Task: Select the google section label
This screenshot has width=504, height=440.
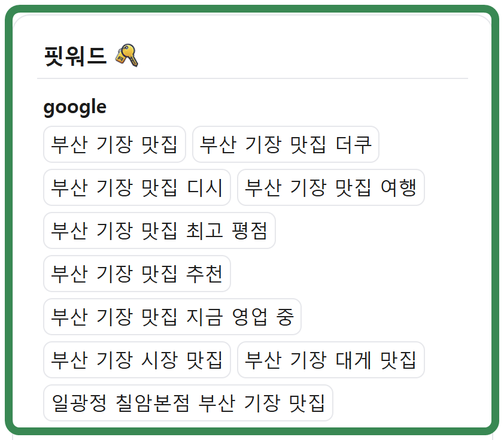Action: tap(74, 106)
